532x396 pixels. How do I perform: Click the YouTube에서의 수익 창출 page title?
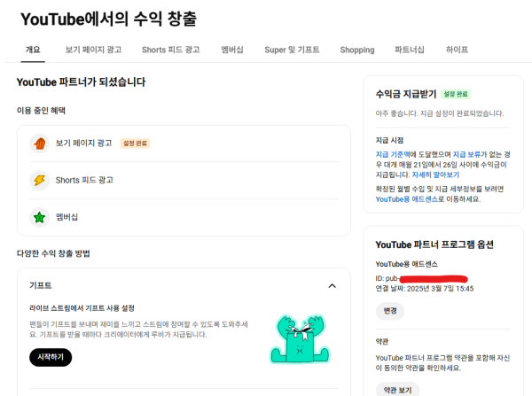pos(108,19)
